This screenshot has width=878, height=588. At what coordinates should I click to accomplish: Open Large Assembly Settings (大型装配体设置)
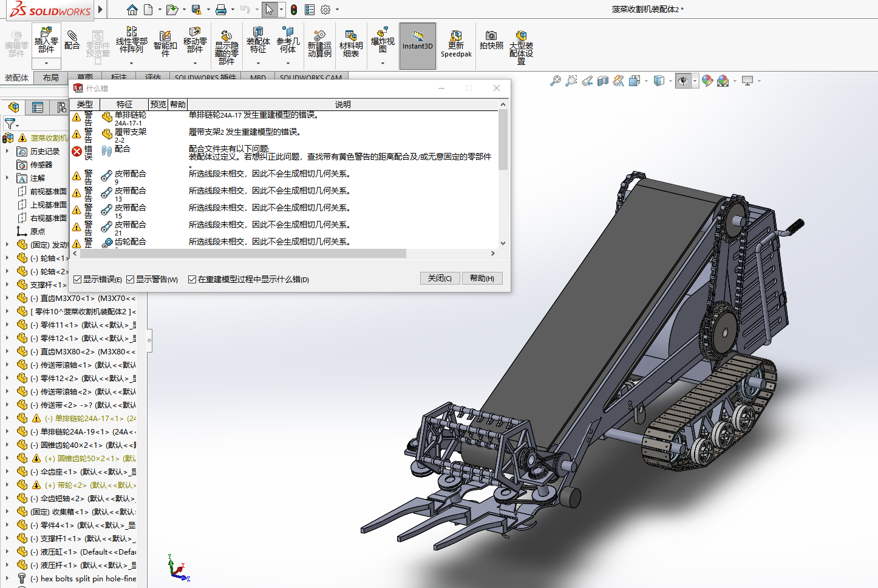521,47
